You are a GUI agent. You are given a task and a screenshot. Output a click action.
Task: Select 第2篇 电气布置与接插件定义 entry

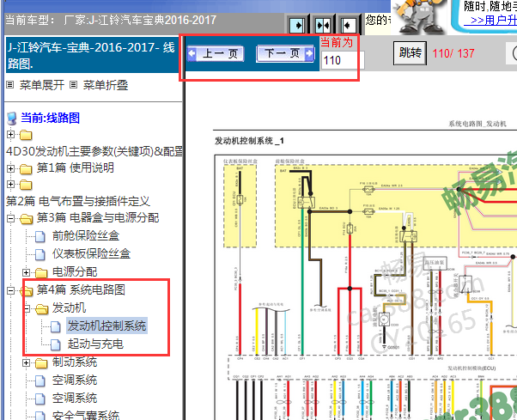(x=78, y=201)
